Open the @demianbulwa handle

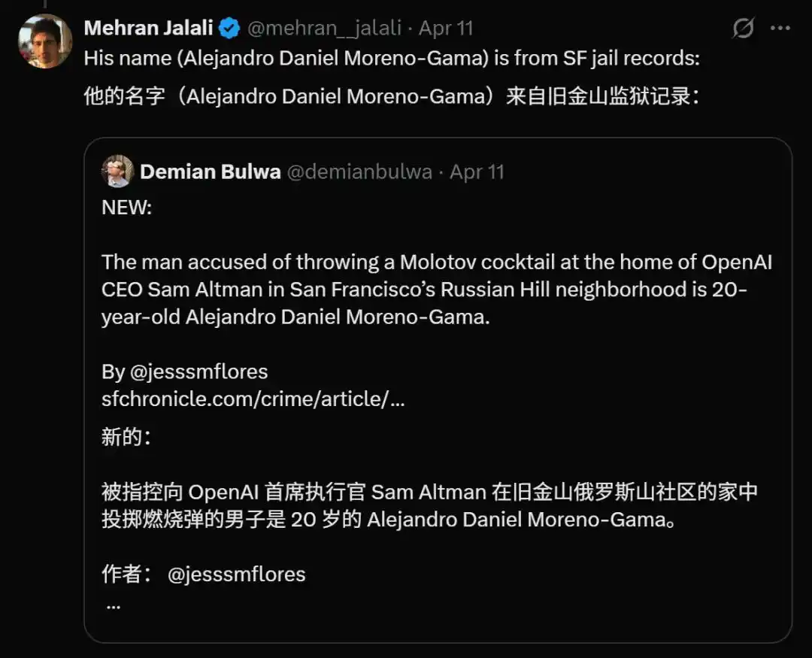(359, 171)
